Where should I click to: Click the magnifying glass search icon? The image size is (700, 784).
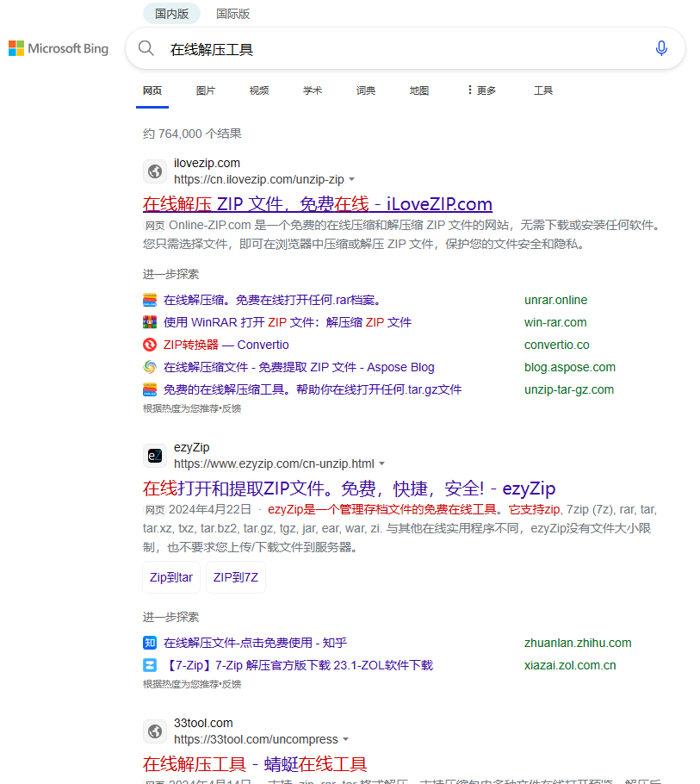(146, 48)
